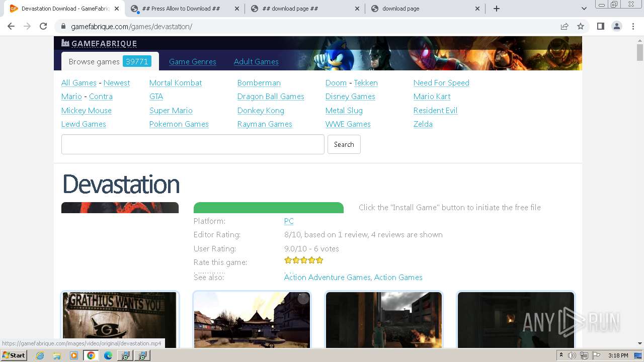Open the Disney Games link

(x=350, y=97)
